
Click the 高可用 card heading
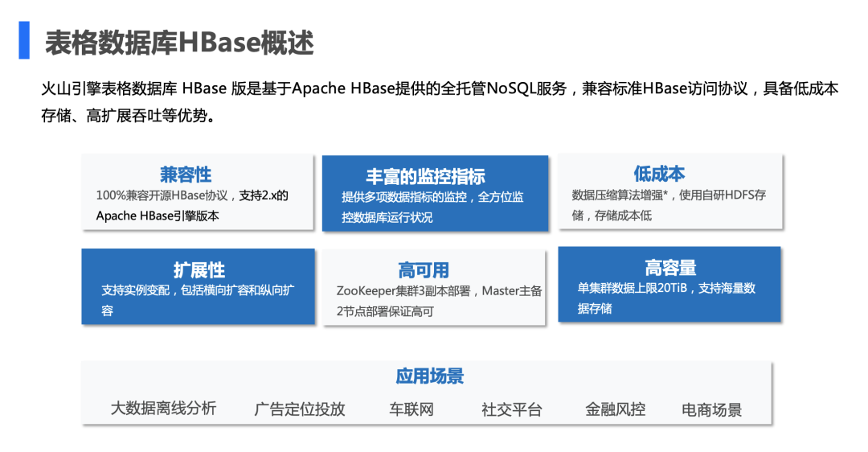[424, 270]
